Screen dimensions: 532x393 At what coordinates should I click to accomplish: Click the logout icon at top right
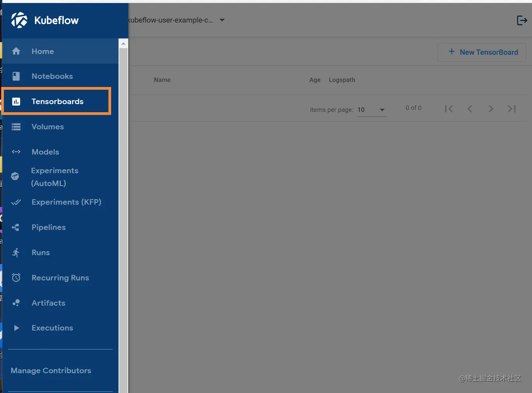click(x=522, y=20)
